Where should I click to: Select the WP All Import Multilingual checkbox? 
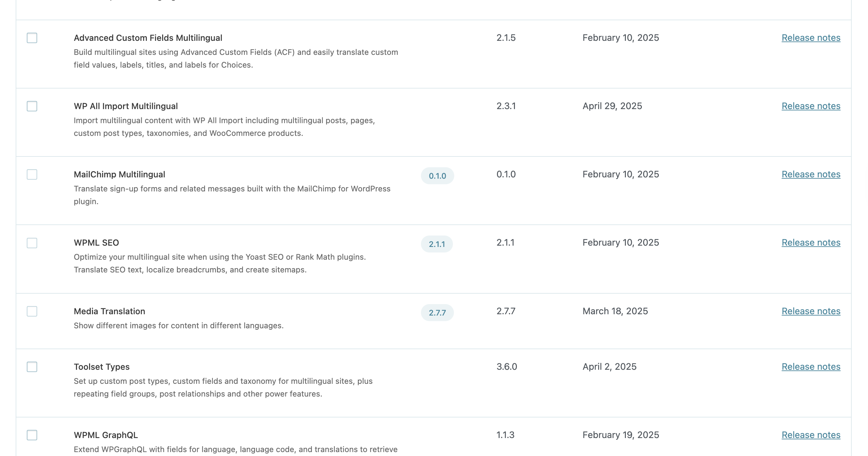pos(32,106)
